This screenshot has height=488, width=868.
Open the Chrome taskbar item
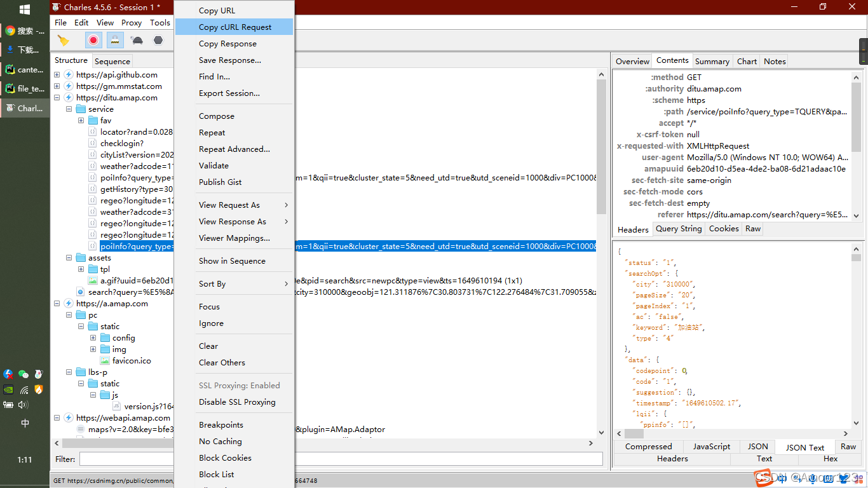(25, 30)
